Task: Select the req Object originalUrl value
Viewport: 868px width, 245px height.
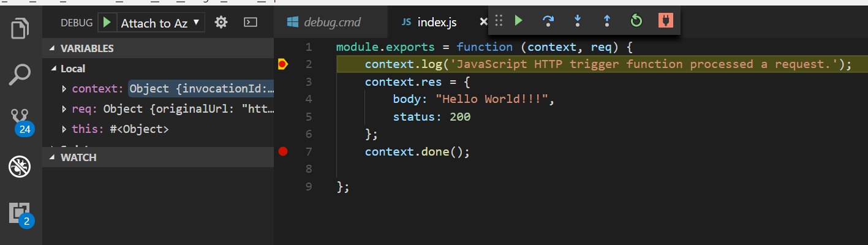Action: click(x=187, y=109)
